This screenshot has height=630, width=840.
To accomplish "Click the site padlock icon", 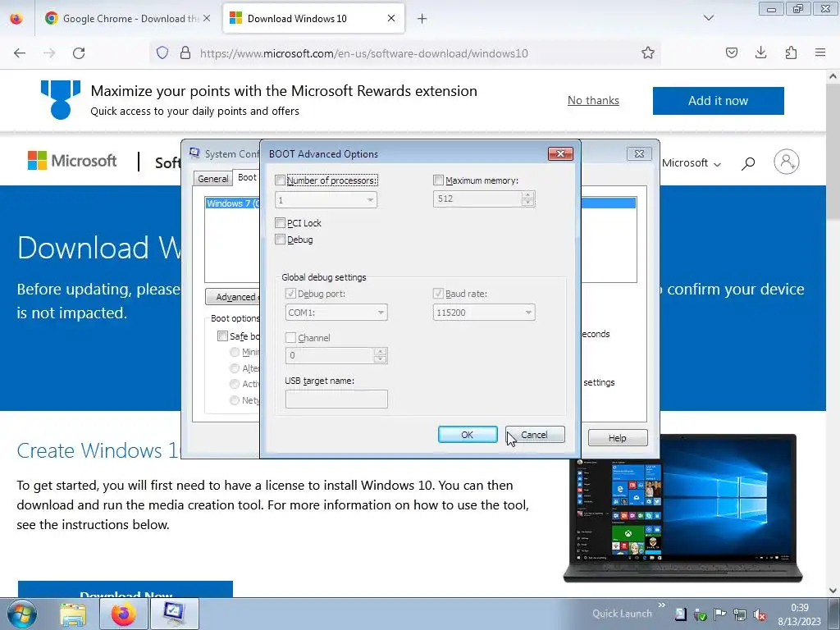I will [185, 52].
